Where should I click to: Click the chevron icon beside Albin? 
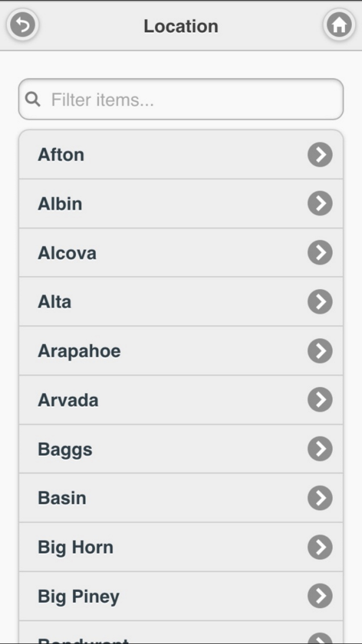click(320, 204)
